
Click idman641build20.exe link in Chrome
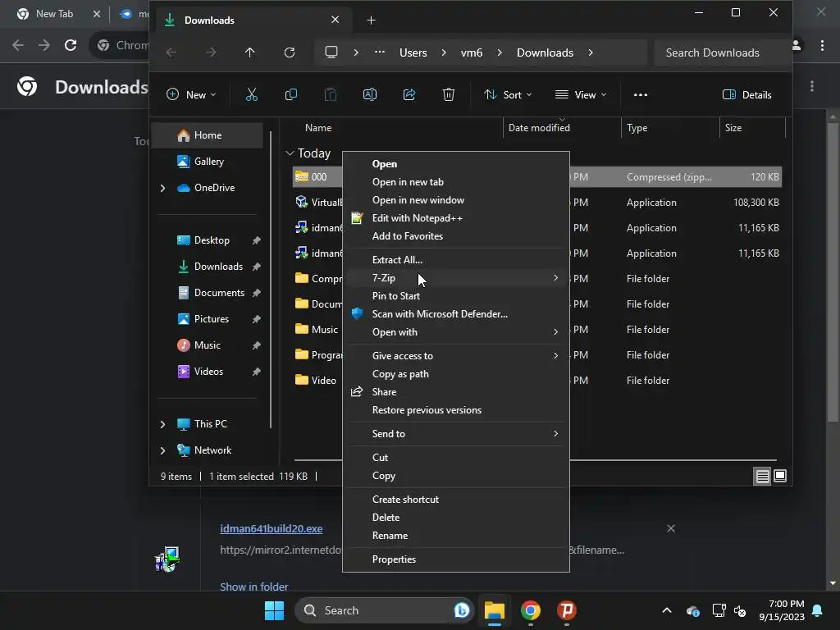[271, 528]
